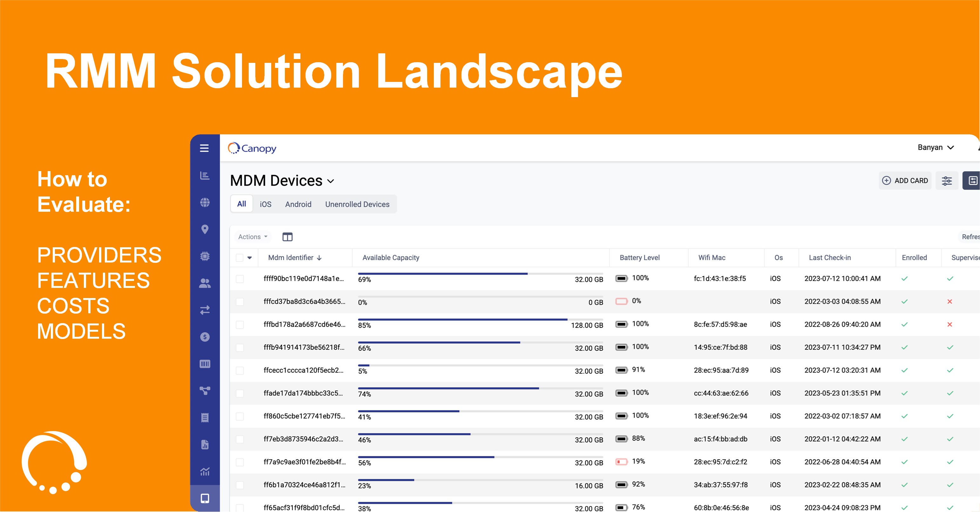Check the row for ff7a9c9ae3f01fe2be8b4f device
This screenshot has height=512, width=980.
[x=240, y=462]
